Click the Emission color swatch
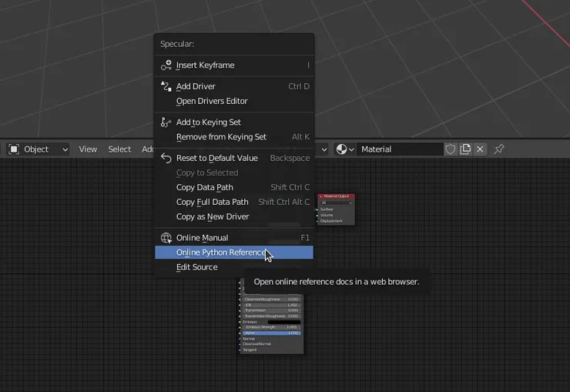Image resolution: width=570 pixels, height=392 pixels. point(284,322)
